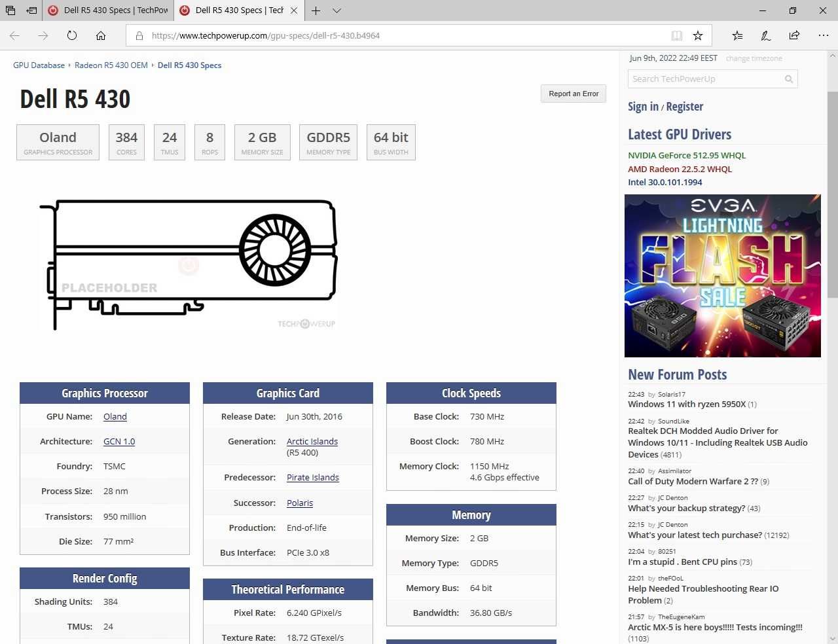Open a new tab with plus icon

click(x=316, y=10)
